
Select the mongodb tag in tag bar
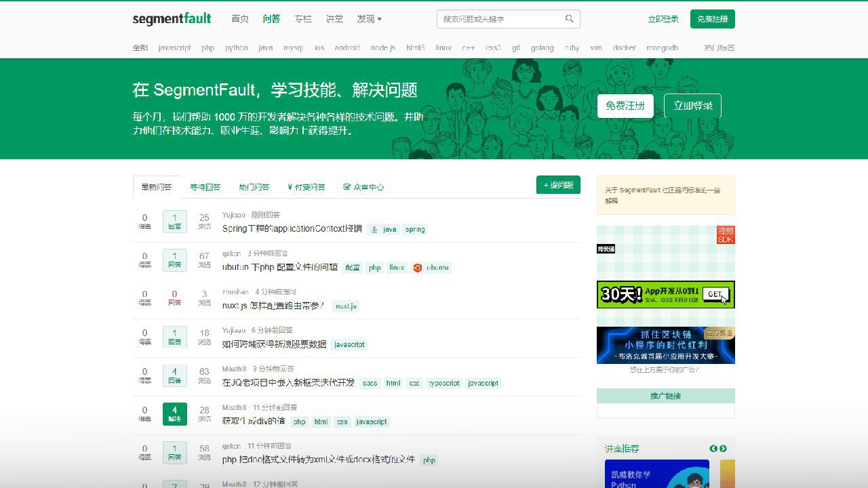663,48
